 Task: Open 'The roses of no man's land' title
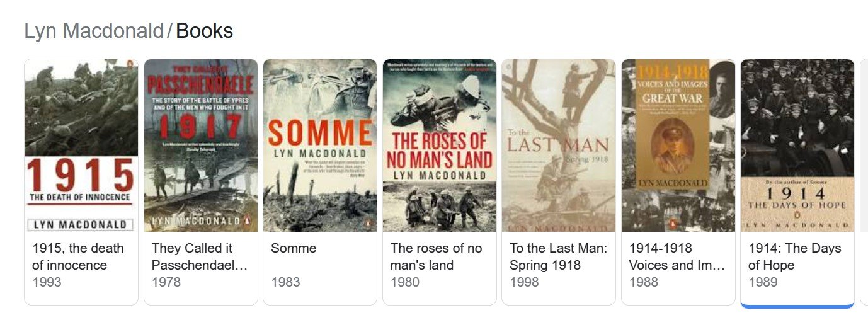click(x=436, y=256)
